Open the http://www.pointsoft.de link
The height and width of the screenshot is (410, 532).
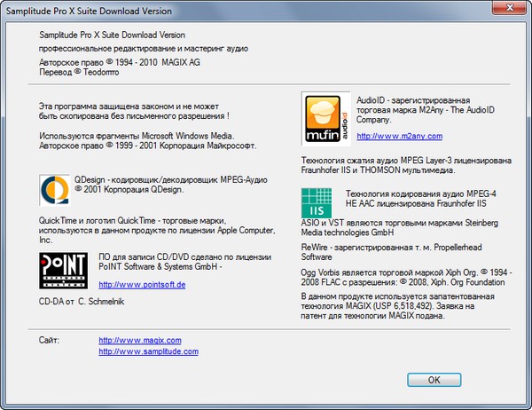[142, 285]
